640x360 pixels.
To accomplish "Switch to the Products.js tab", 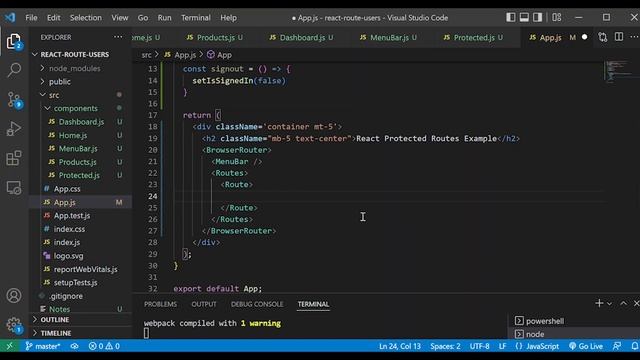I will point(214,38).
